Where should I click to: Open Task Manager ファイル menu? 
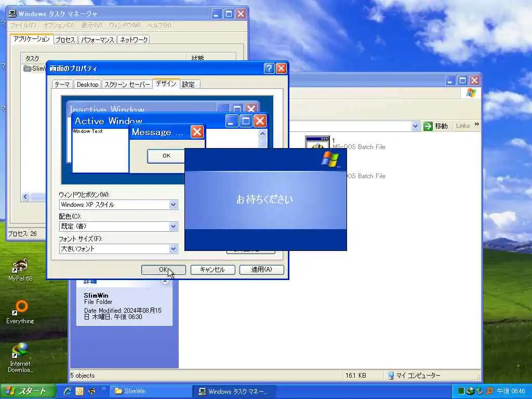click(23, 25)
